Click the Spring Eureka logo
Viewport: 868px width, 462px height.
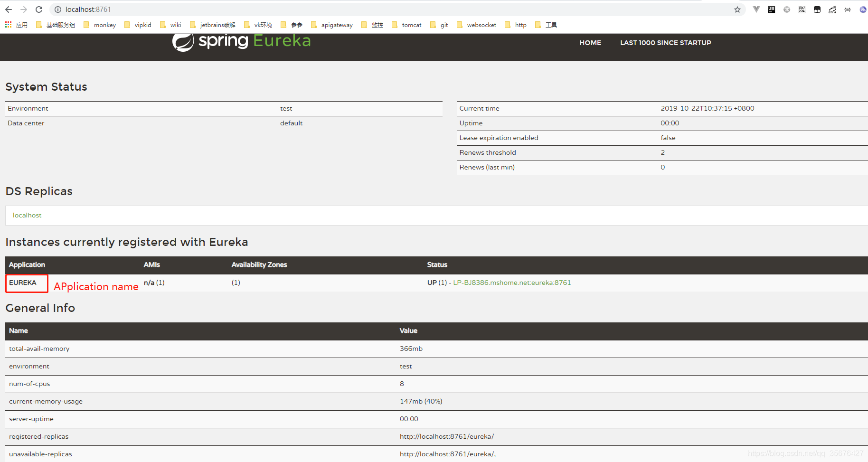pos(241,41)
